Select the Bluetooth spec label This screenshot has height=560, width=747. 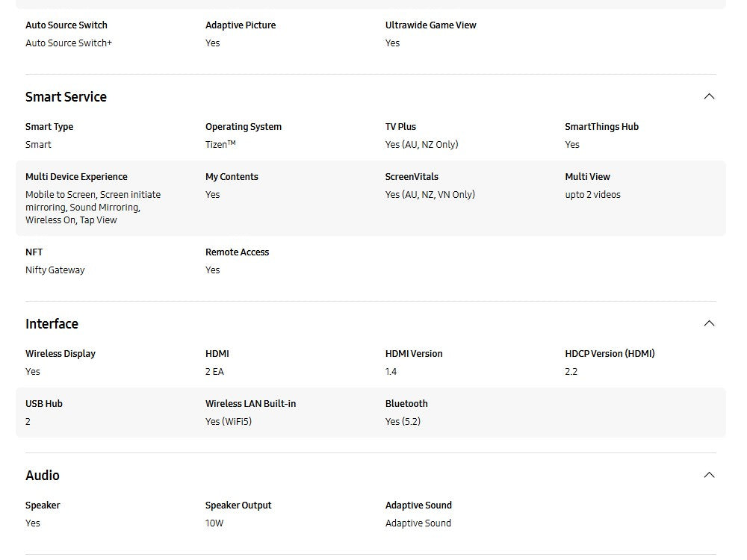tap(406, 404)
